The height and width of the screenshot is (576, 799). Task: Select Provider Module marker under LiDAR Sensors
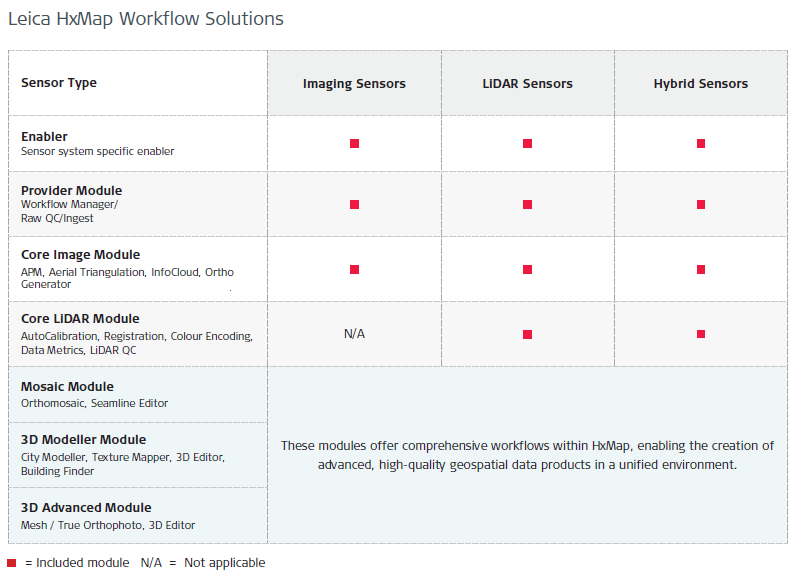pos(527,204)
